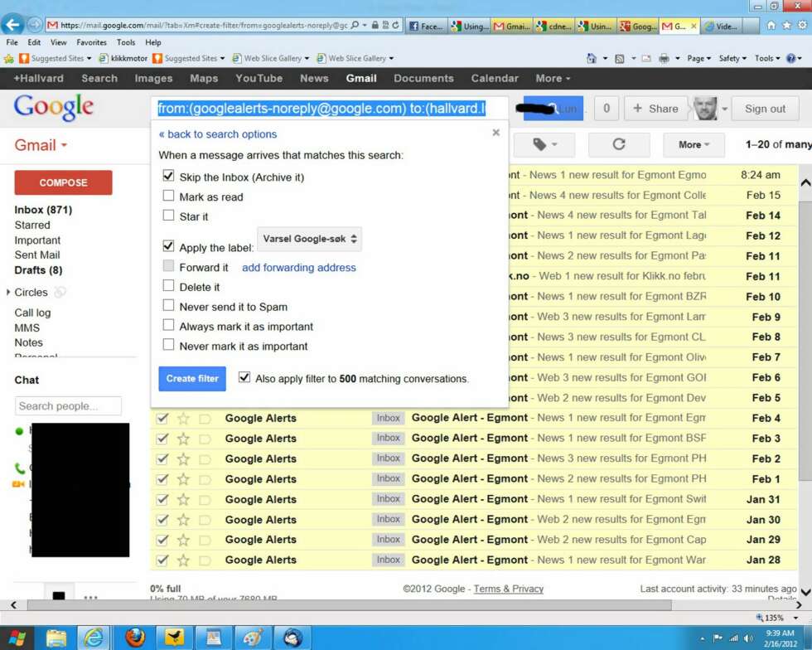Viewport: 812px width, 650px height.
Task: Click the horizontal scrollbar at bottom
Action: pyautogui.click(x=350, y=605)
